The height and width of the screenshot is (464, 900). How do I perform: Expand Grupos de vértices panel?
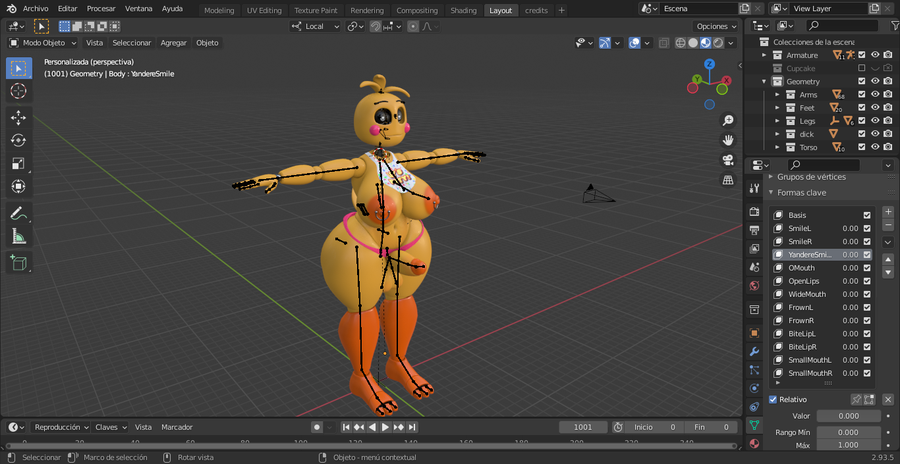tap(771, 177)
